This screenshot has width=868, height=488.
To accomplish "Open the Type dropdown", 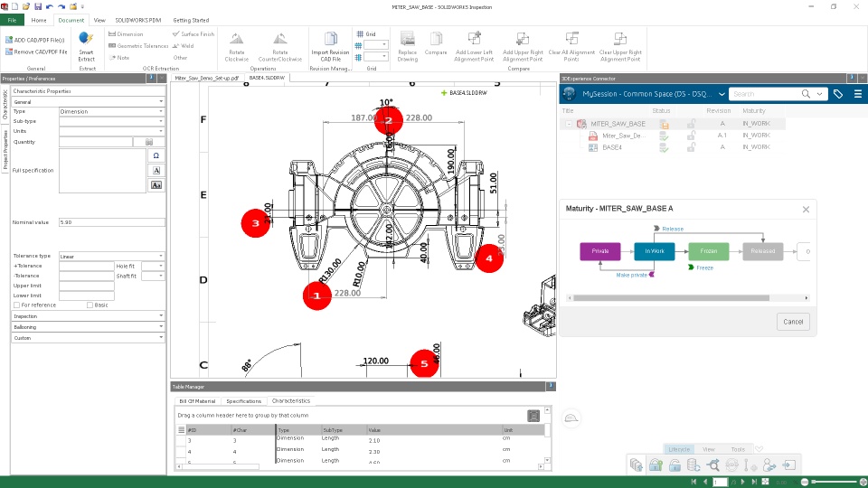I will click(112, 111).
